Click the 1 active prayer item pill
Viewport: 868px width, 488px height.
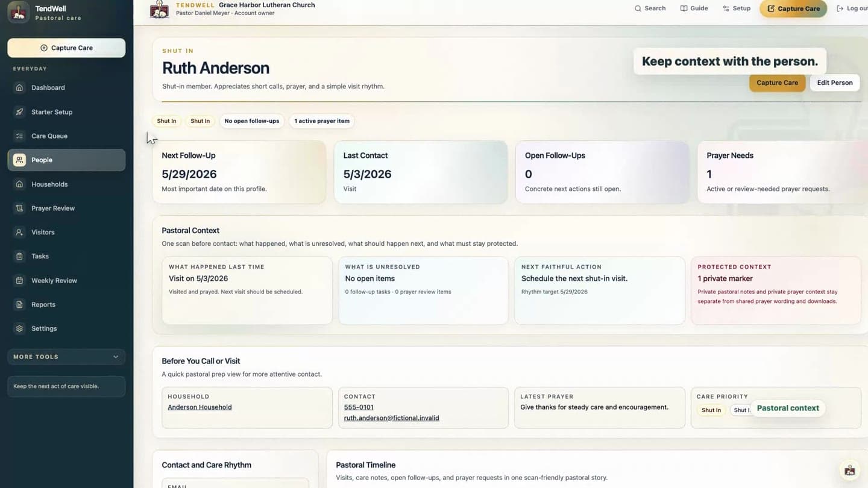pos(322,121)
